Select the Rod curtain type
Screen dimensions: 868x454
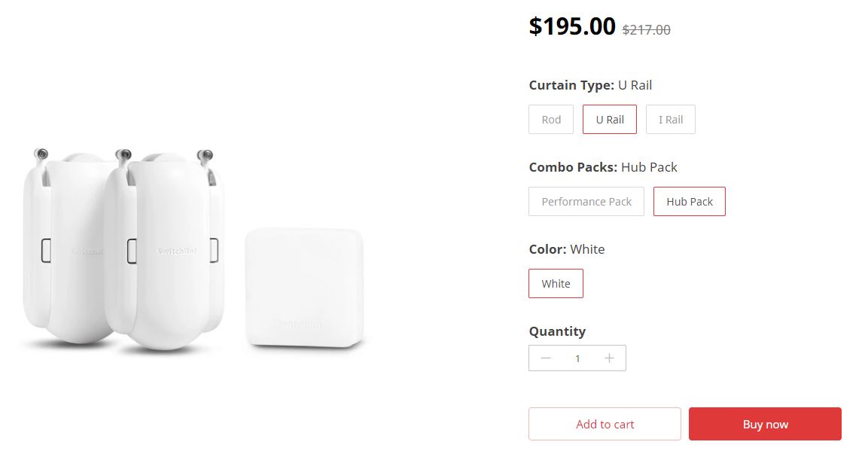(x=551, y=120)
